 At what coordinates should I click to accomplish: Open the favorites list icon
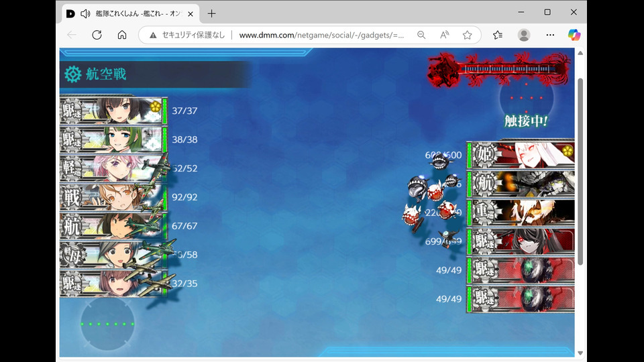click(x=498, y=35)
